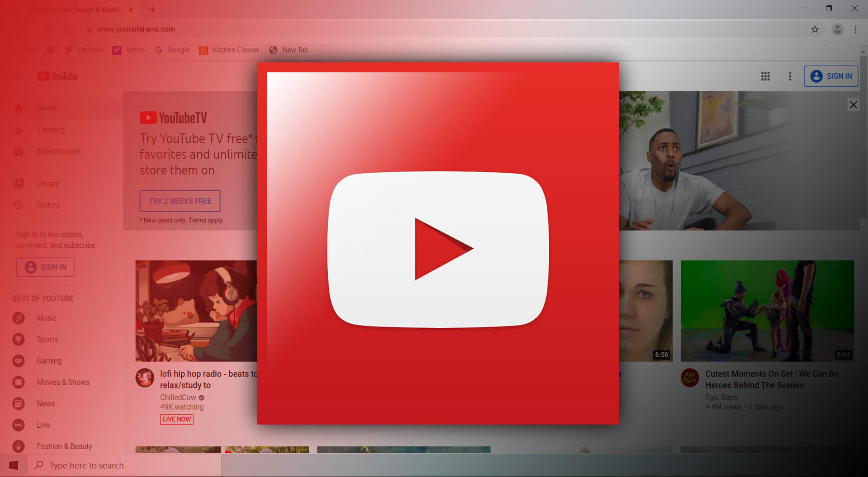Screen dimensions: 868x477
Task: Click the sidebar SIGN IN button
Action: 45,267
